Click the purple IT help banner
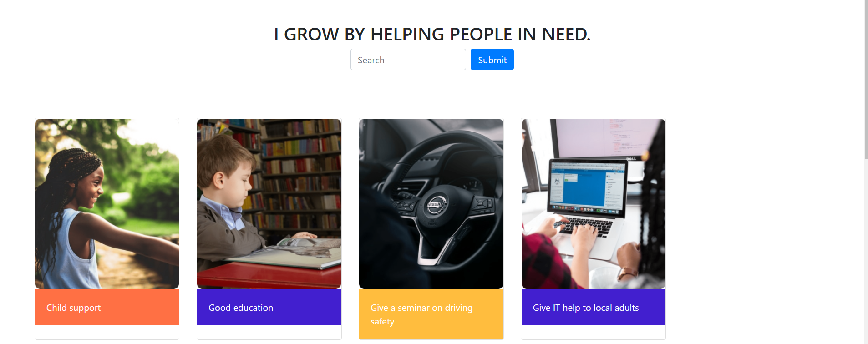The image size is (868, 344). (593, 307)
